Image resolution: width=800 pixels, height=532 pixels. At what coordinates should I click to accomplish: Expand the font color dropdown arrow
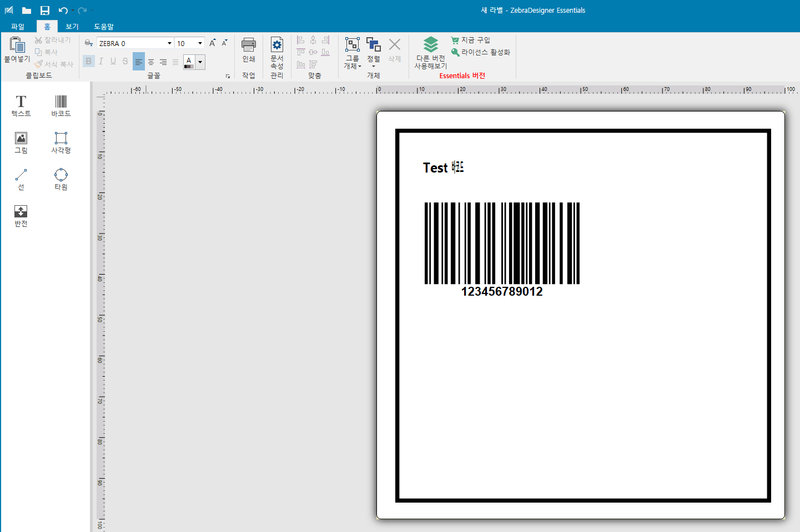click(200, 62)
